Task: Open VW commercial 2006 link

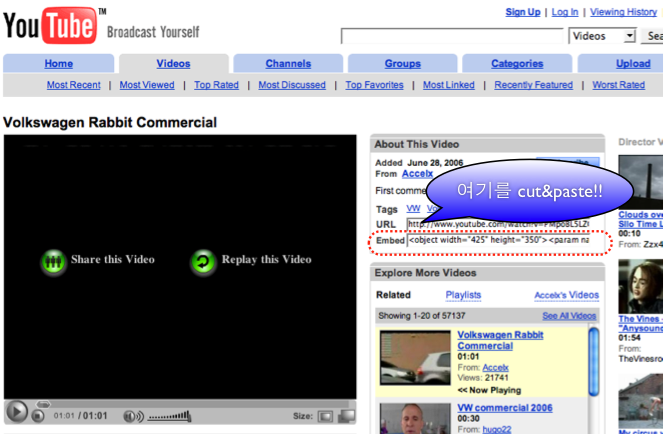Action: point(505,408)
